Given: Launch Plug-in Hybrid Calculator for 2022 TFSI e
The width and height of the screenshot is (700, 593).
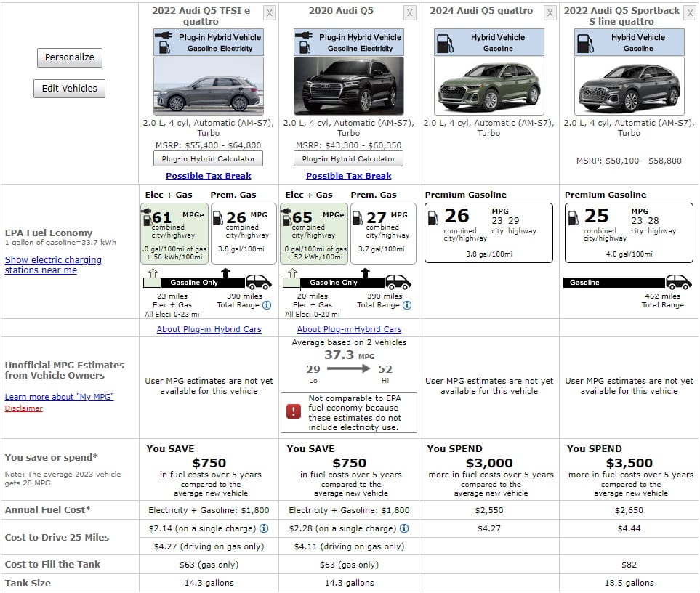Looking at the screenshot, I should 209,159.
